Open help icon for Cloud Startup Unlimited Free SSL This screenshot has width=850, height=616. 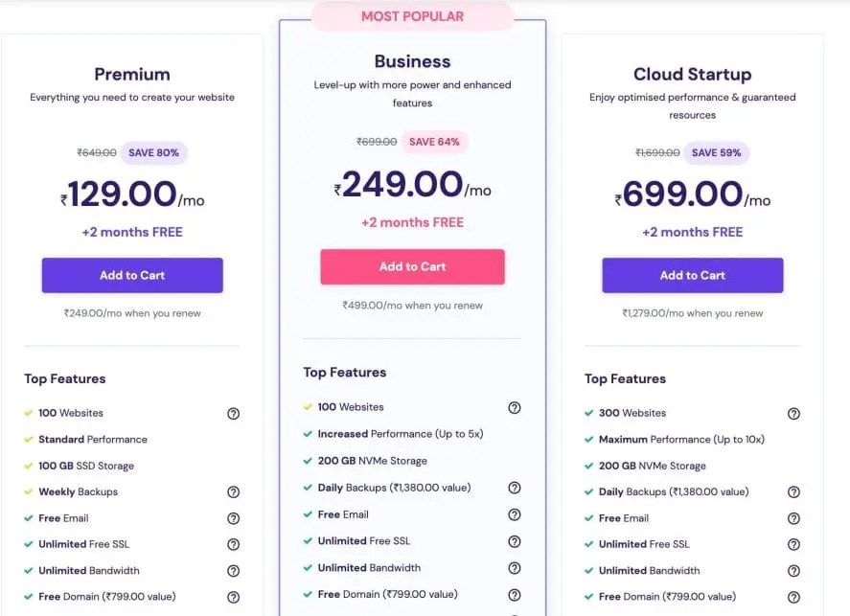coord(793,544)
